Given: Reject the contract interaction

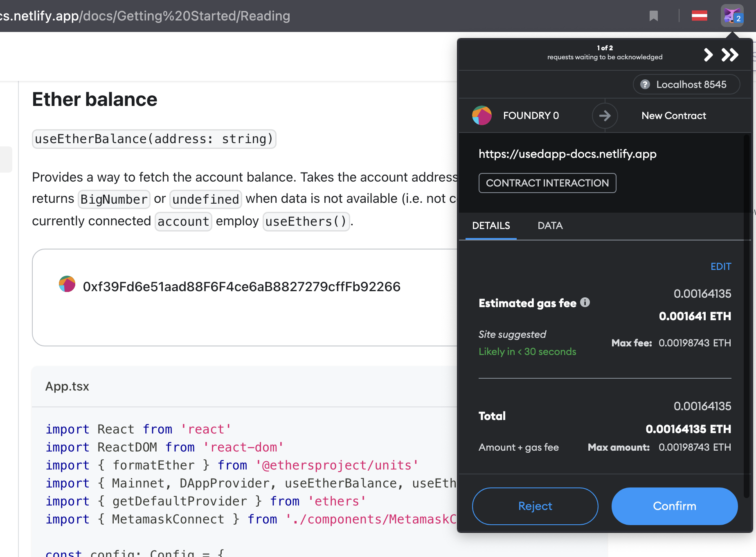Looking at the screenshot, I should [535, 506].
